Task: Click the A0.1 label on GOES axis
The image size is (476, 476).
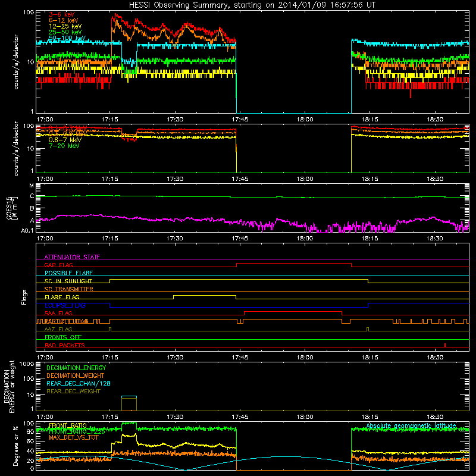Action: point(27,231)
